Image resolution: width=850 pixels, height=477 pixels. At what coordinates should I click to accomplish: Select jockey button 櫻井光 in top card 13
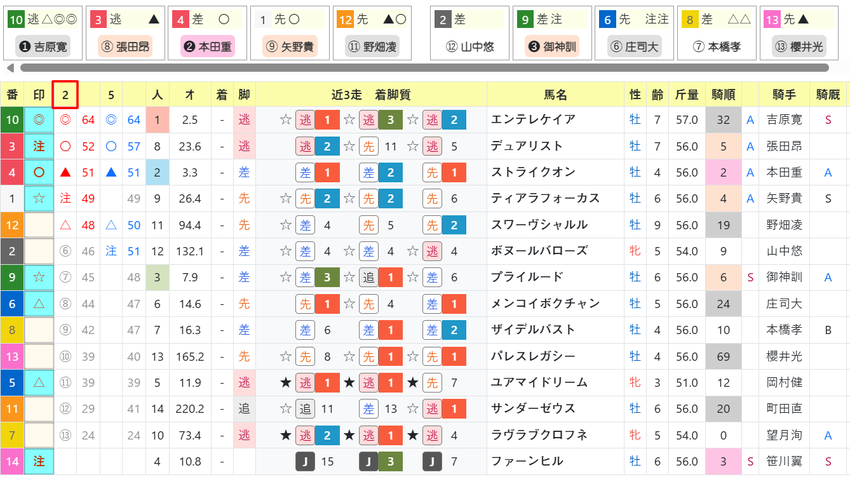pos(800,47)
